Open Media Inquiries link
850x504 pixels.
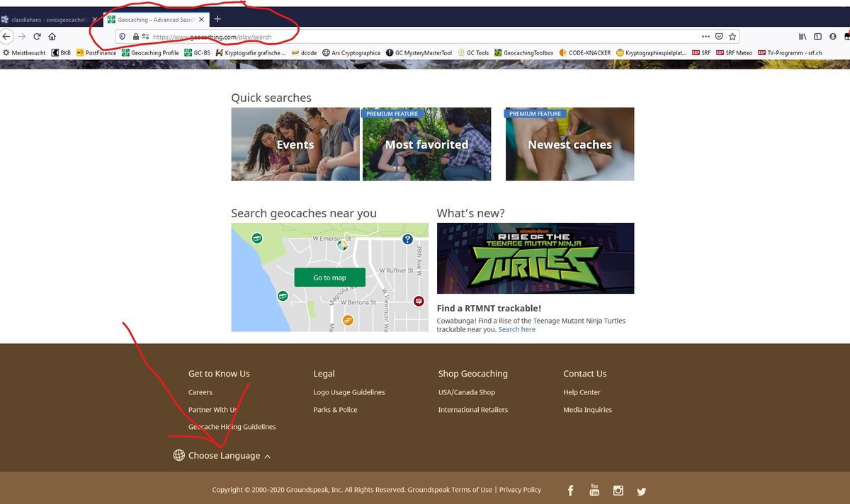(x=587, y=410)
